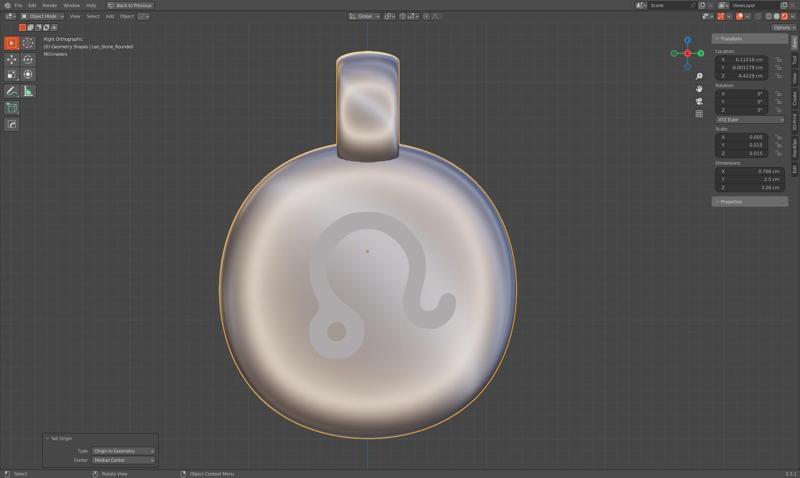Screen dimensions: 800x478
Task: Toggle the Location X lock
Action: (x=779, y=60)
